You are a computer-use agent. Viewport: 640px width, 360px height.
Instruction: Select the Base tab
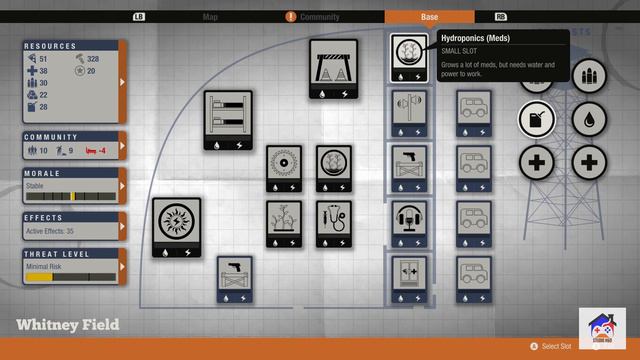(x=429, y=17)
